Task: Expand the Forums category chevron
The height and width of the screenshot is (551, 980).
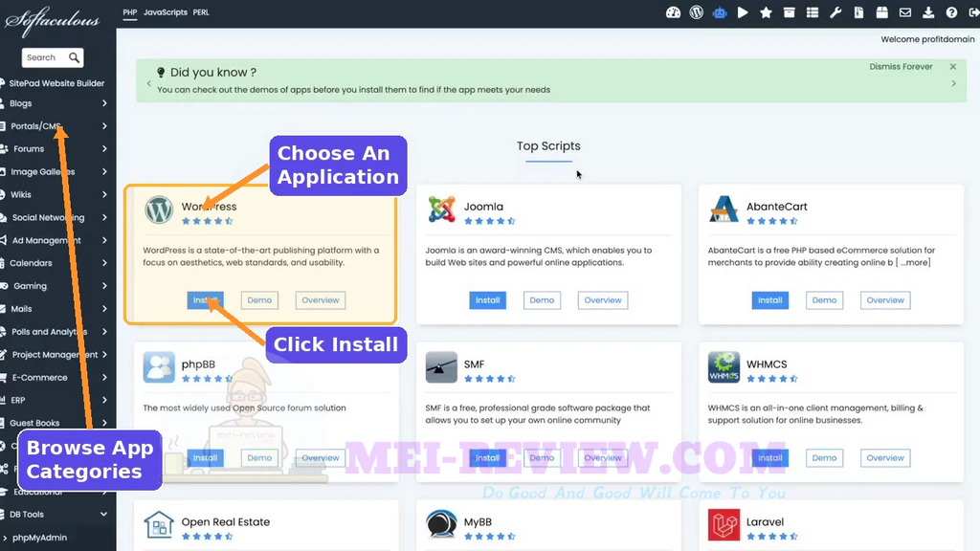Action: [104, 148]
